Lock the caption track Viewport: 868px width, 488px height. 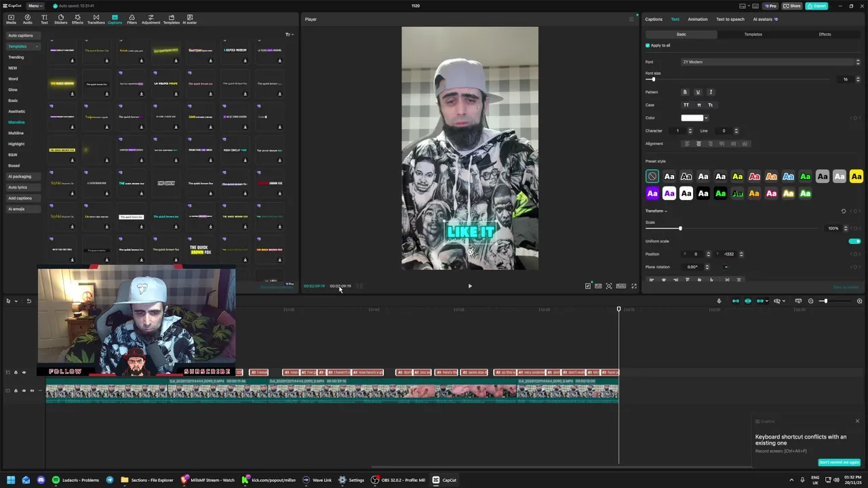tap(16, 372)
